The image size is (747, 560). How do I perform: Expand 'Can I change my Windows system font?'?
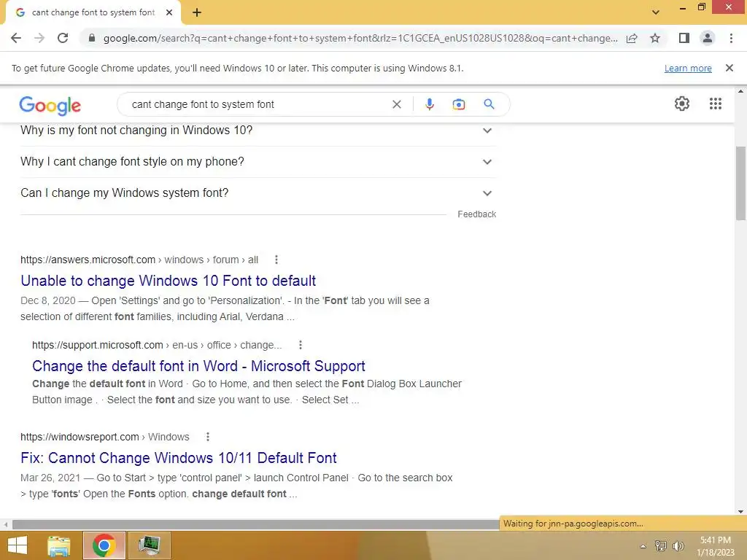tap(258, 192)
